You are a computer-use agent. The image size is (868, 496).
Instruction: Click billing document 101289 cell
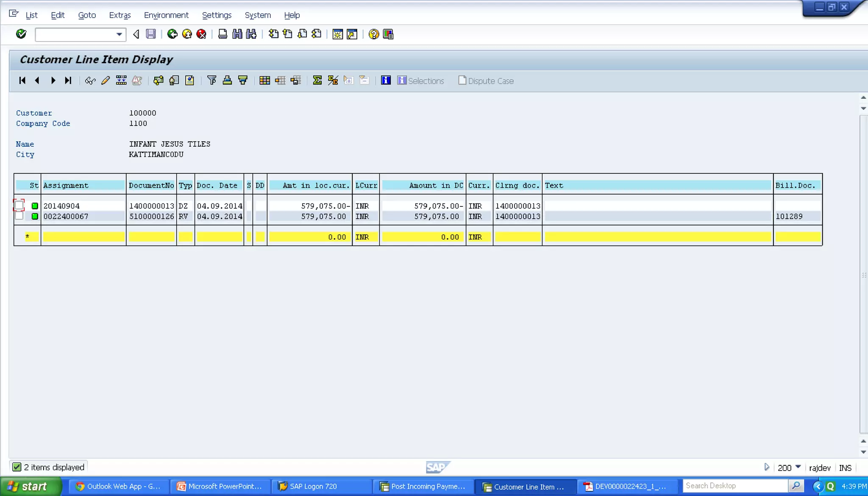798,216
